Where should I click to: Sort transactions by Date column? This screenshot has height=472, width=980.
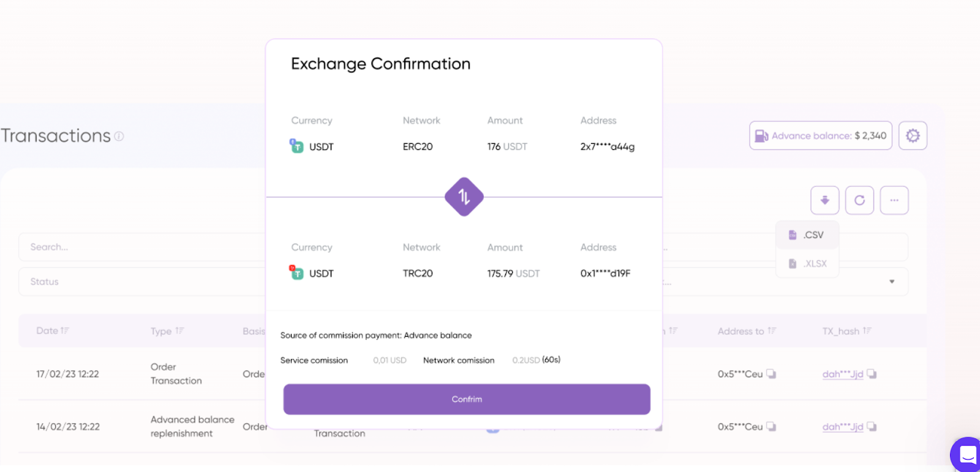53,331
